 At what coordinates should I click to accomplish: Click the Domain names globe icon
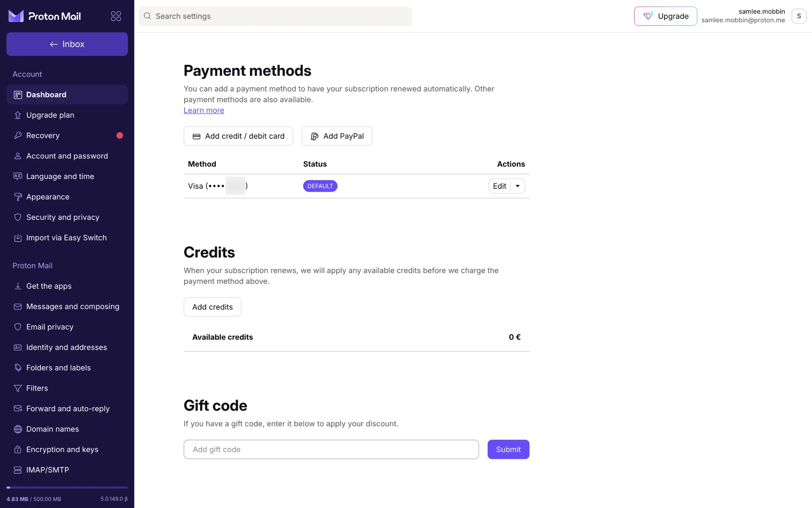(x=18, y=429)
